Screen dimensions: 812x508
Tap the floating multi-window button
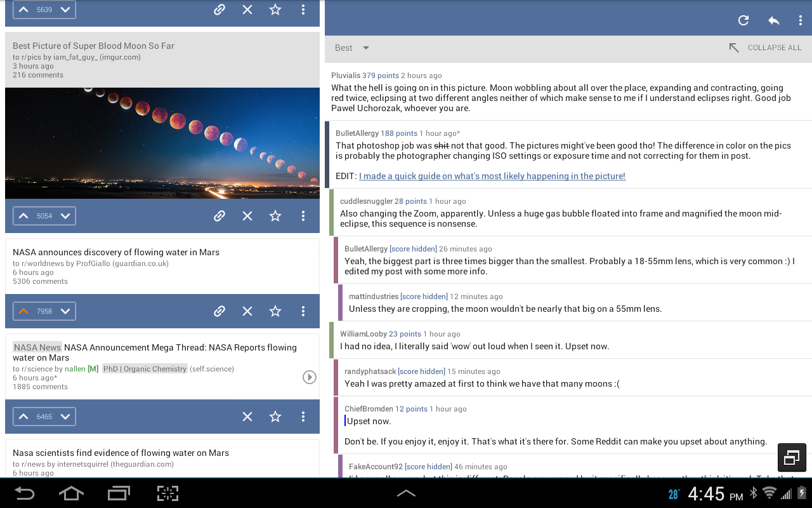pyautogui.click(x=792, y=457)
